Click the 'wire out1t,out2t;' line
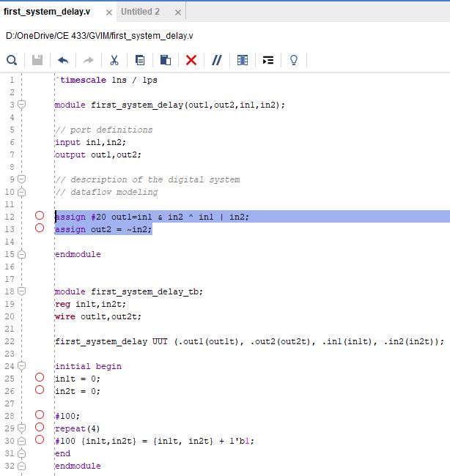The width and height of the screenshot is (450, 476). tap(97, 316)
